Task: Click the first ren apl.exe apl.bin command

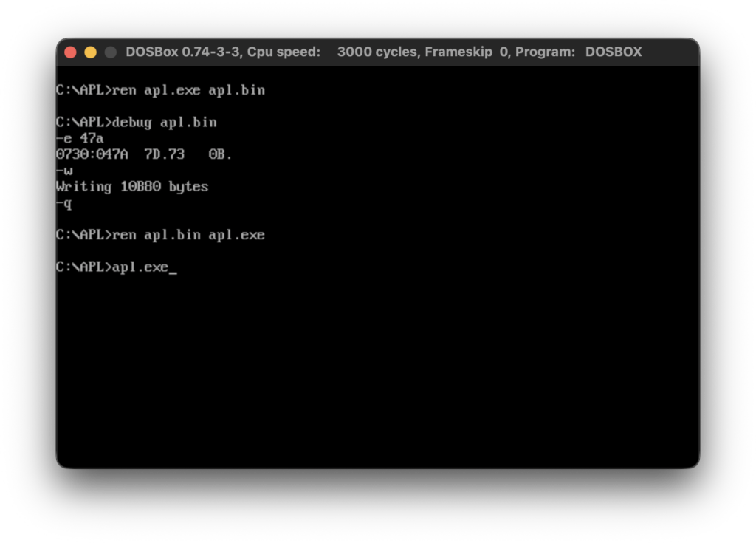Action: tap(188, 90)
